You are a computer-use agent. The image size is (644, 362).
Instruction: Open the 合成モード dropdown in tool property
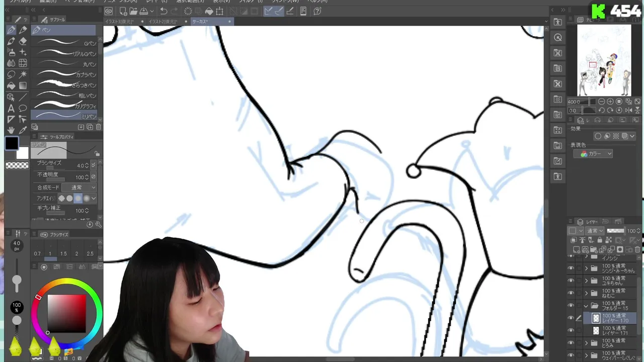(80, 187)
